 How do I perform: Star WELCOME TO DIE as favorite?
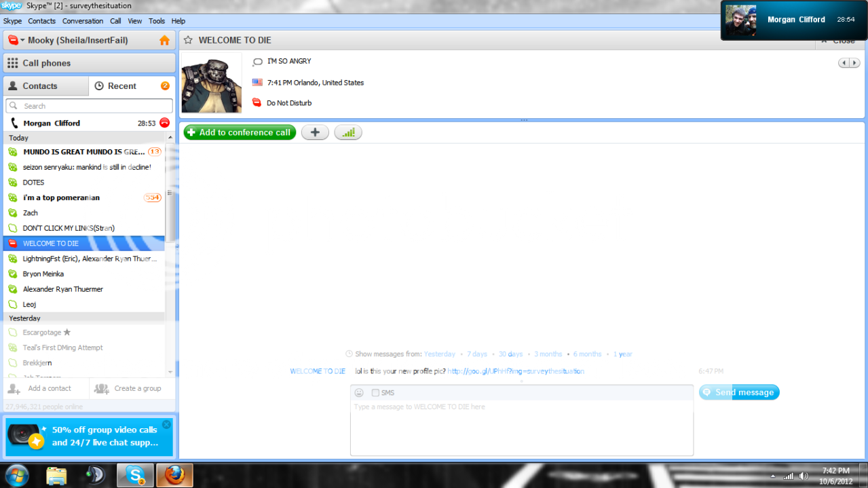pos(188,41)
